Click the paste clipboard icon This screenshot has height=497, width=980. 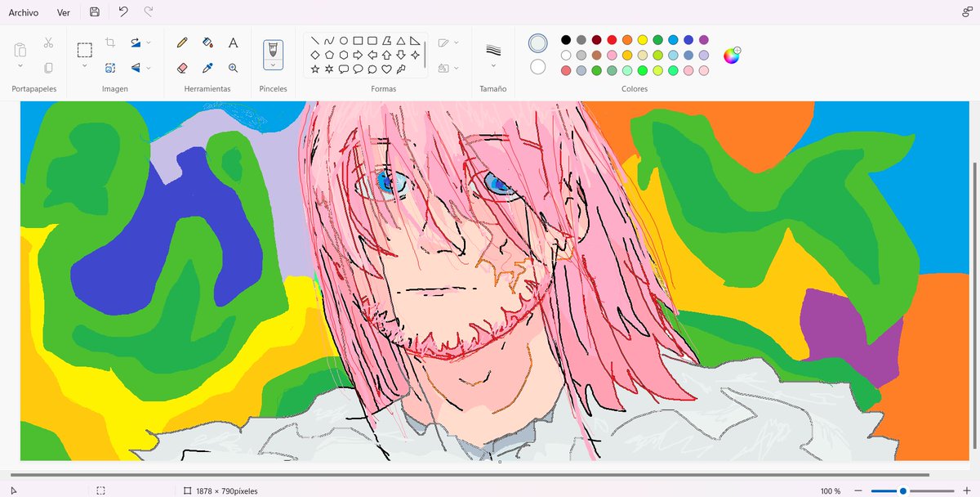point(20,50)
